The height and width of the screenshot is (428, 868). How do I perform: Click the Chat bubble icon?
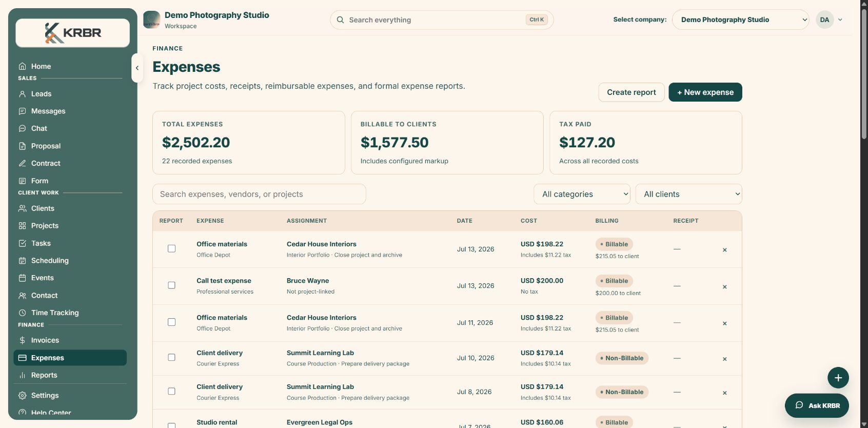pyautogui.click(x=23, y=129)
